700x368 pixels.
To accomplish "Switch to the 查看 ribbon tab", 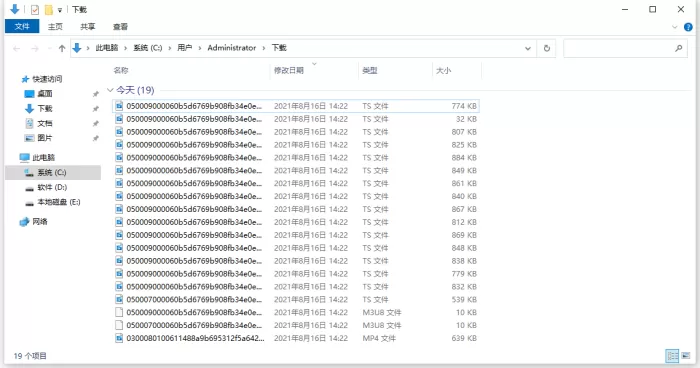I will click(120, 26).
